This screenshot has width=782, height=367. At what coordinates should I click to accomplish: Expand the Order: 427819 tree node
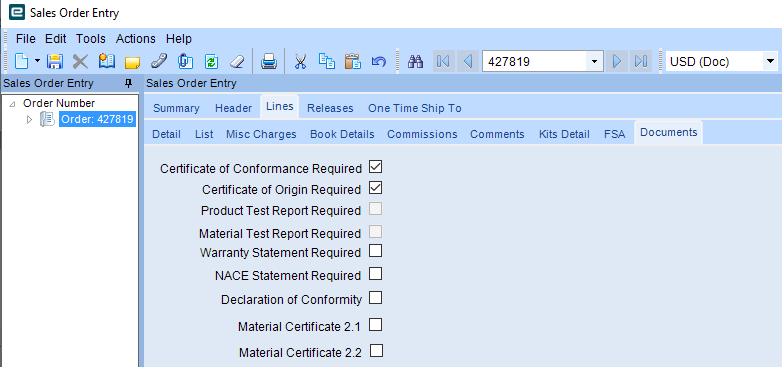coord(29,119)
